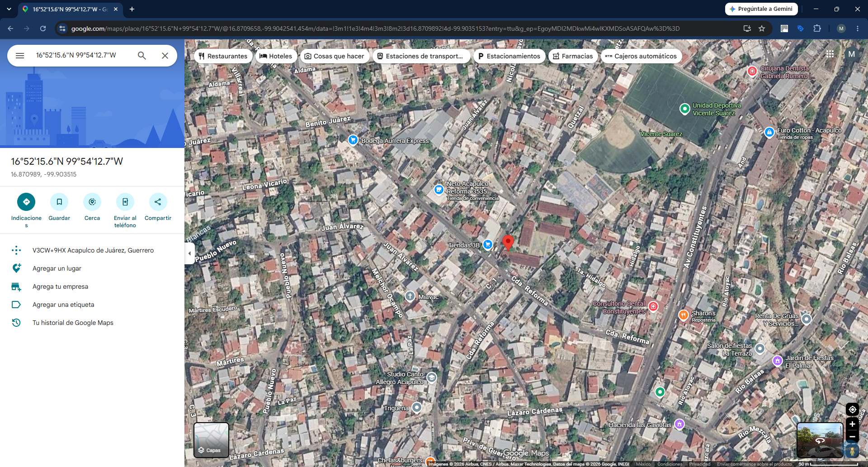Click Agregar un lugar

point(92,268)
